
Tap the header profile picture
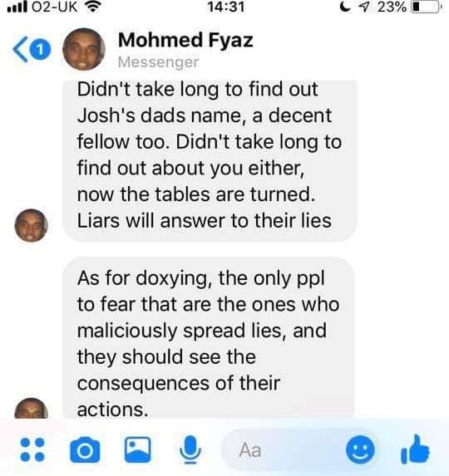[84, 49]
